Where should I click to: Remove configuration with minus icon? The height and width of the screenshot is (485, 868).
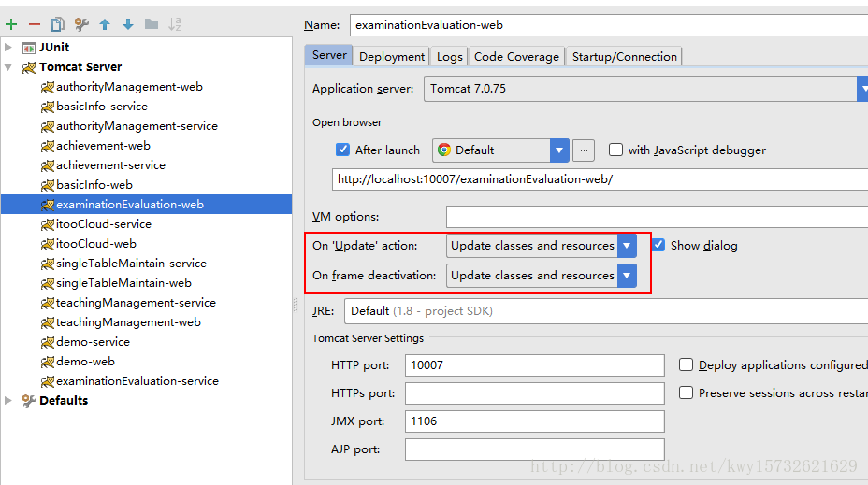[35, 24]
